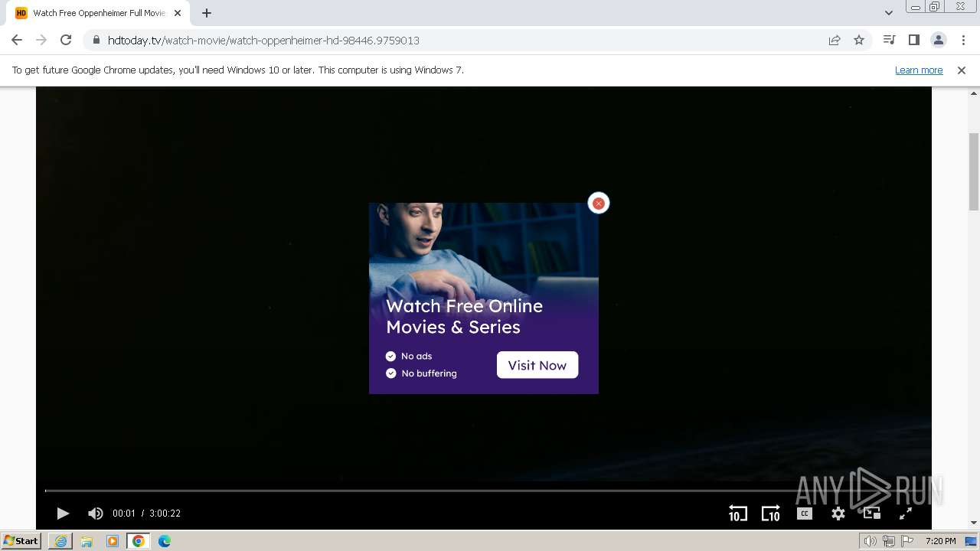Open media controls in toolbar
The width and height of the screenshot is (980, 551).
click(x=889, y=40)
